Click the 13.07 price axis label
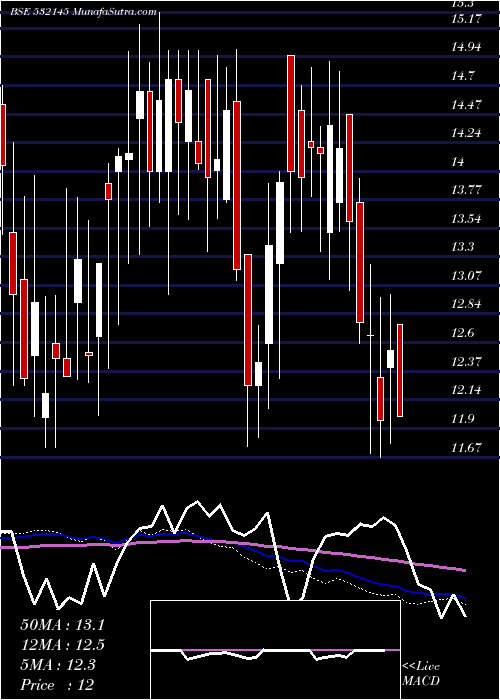This screenshot has width=500, height=700. pyautogui.click(x=467, y=275)
